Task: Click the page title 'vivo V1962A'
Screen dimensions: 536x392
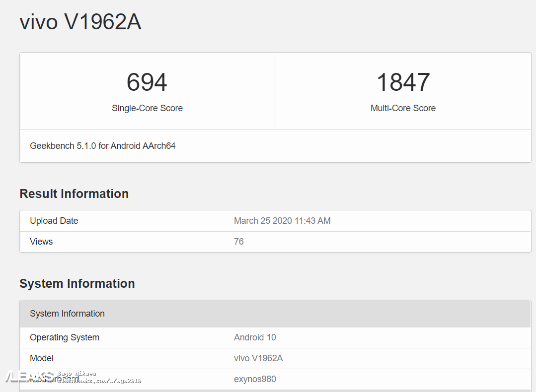Action: [x=80, y=22]
